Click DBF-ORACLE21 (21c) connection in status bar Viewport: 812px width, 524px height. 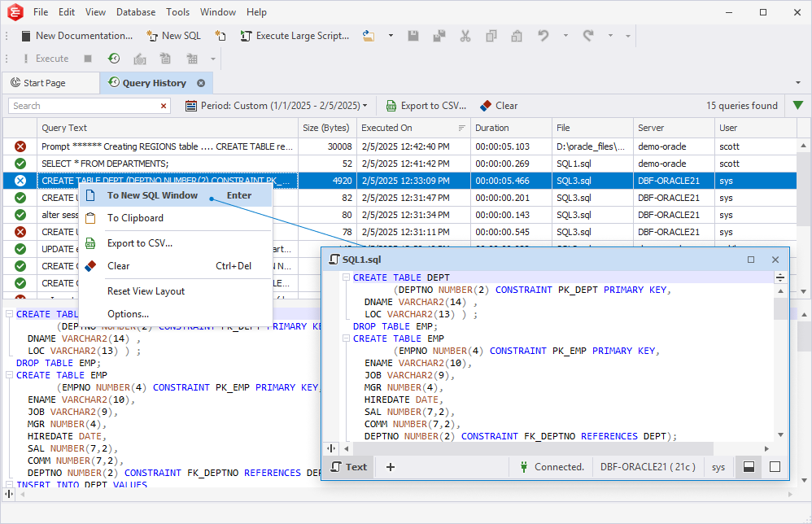point(648,467)
